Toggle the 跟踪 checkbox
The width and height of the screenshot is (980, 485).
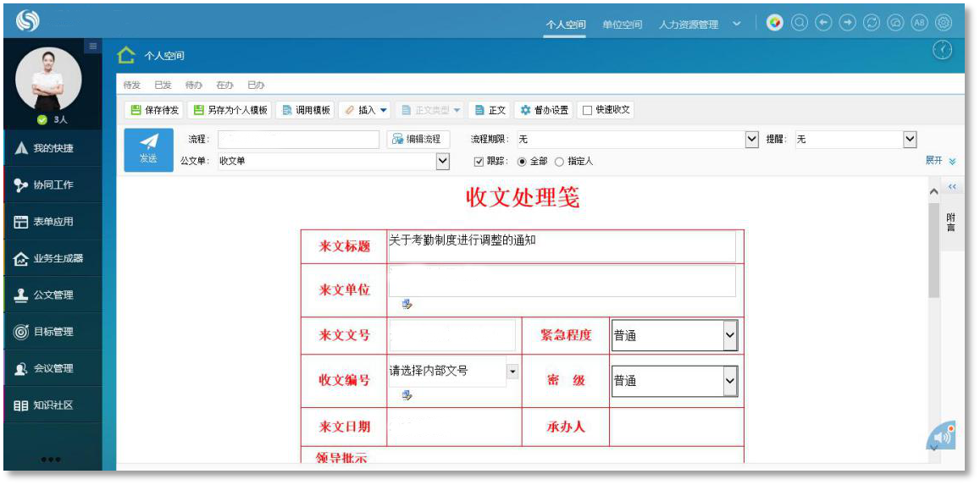pos(479,162)
